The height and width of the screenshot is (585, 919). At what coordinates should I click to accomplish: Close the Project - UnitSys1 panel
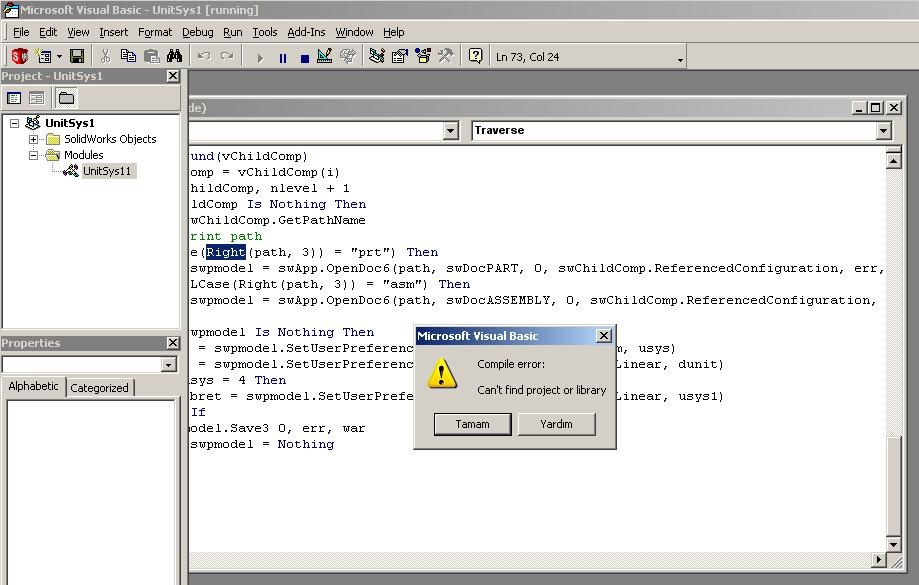tap(172, 76)
